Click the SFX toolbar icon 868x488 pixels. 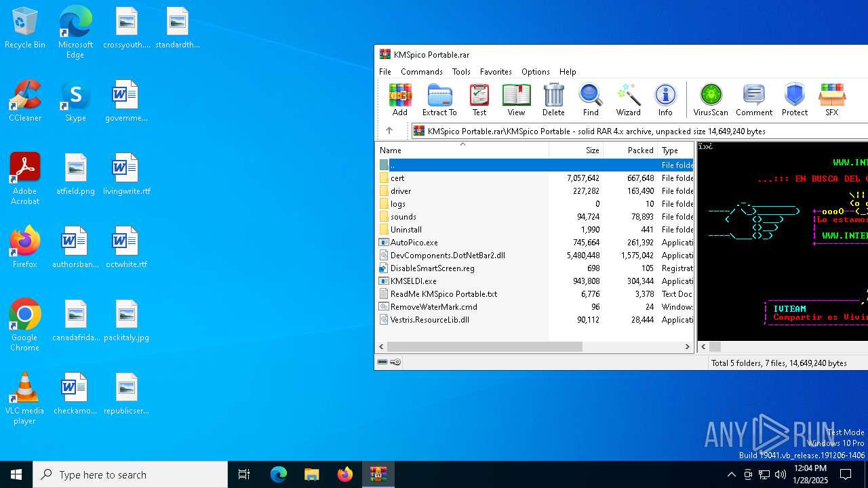point(831,100)
